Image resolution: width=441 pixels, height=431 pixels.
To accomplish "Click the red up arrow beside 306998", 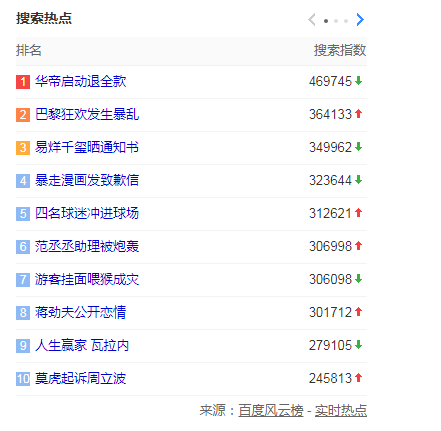I will click(358, 245).
